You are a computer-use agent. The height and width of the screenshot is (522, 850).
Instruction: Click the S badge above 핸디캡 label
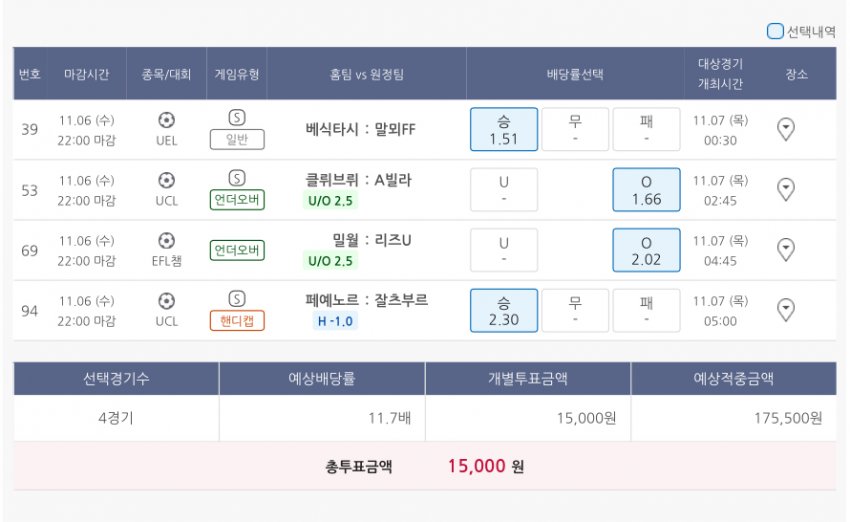237,299
